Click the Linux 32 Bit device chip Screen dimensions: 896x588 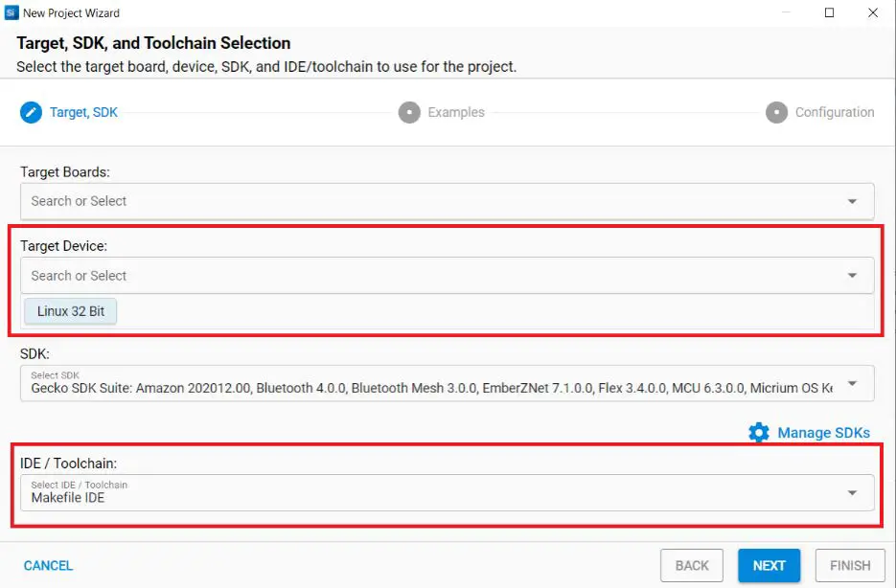[x=71, y=311]
